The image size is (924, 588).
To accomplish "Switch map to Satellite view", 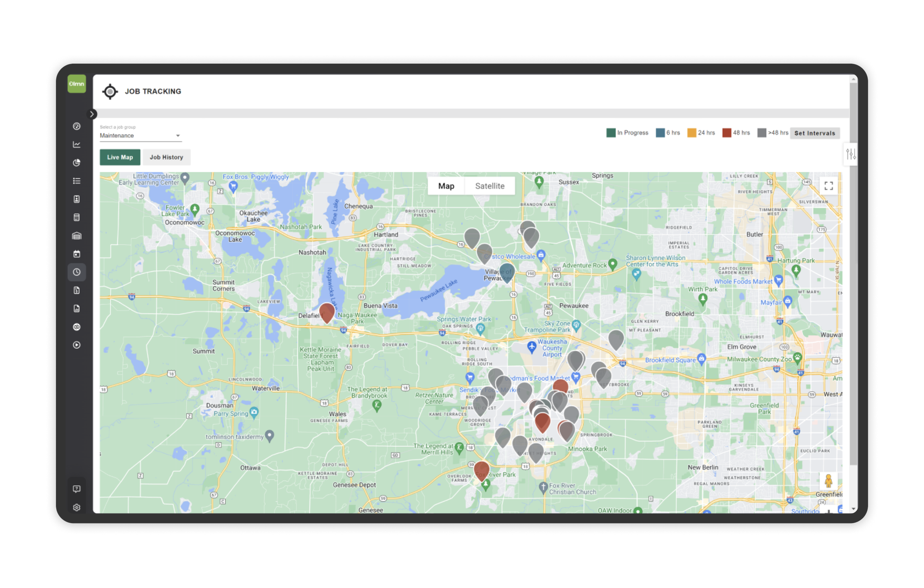I will click(x=490, y=186).
